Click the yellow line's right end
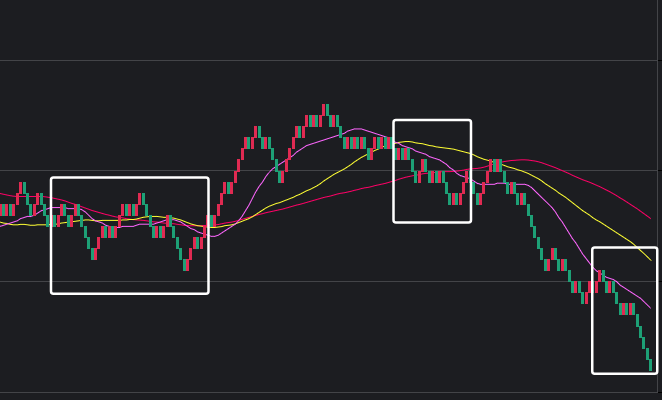 652,260
